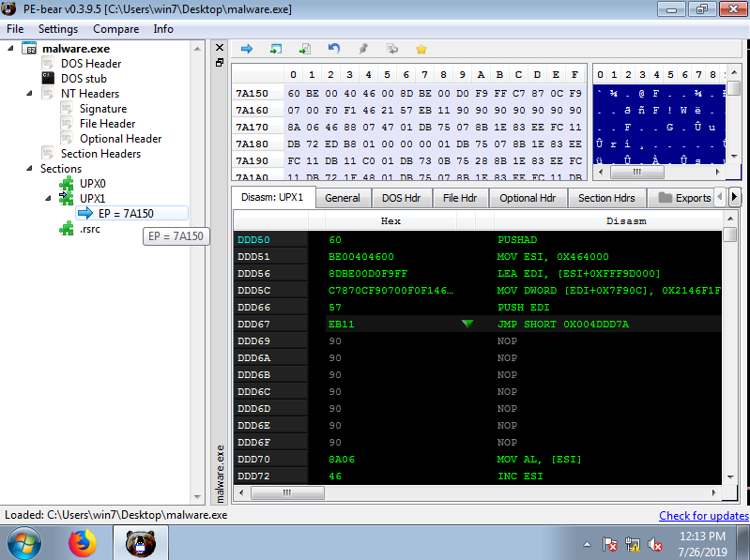Switch to the Optional Hdr tab
The image size is (750, 560).
pos(528,198)
